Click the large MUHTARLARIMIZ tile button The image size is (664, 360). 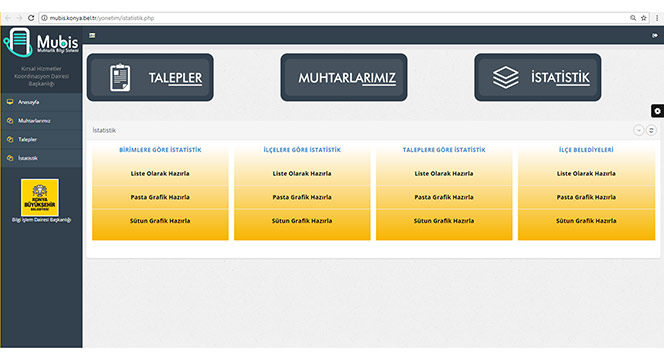[344, 78]
